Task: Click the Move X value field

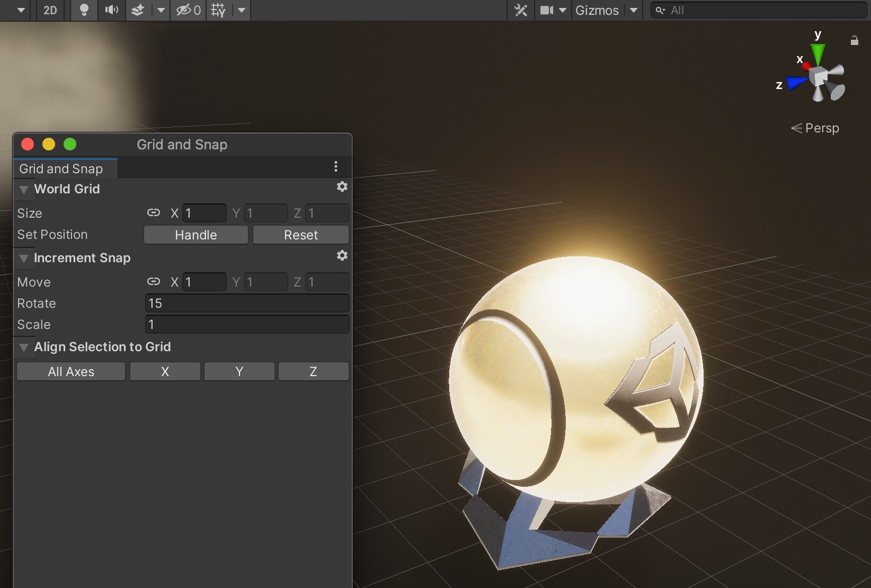Action: coord(205,282)
